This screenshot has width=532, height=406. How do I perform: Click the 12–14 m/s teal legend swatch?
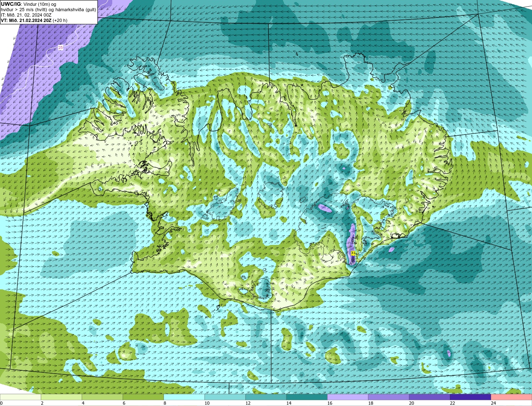click(x=266, y=397)
